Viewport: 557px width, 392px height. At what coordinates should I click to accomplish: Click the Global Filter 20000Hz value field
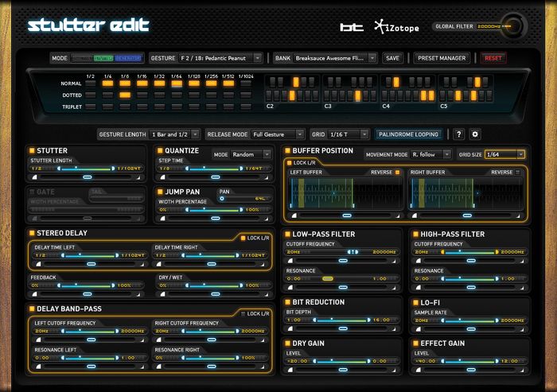point(489,26)
